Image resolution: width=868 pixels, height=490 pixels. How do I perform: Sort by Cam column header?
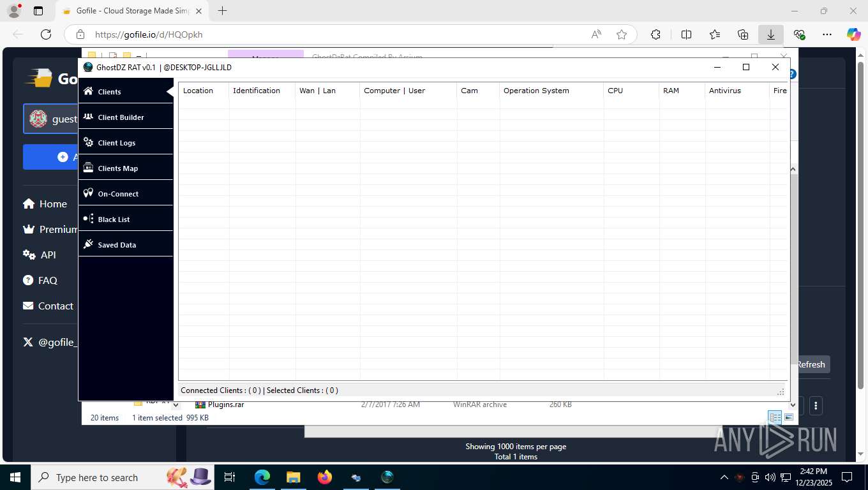click(x=478, y=91)
